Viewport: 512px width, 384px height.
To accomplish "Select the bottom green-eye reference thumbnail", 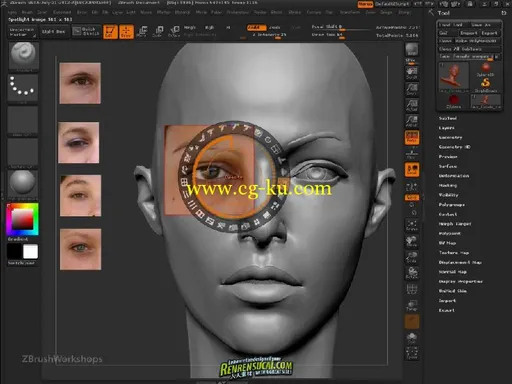I will tap(80, 249).
